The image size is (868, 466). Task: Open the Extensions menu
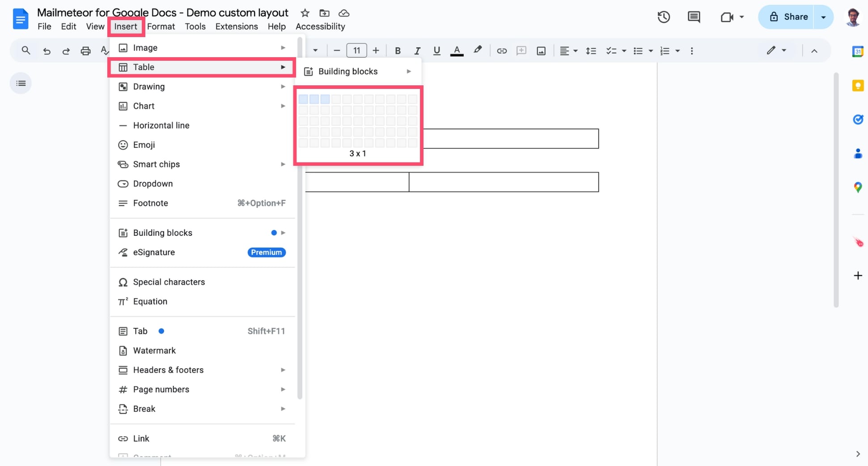click(x=237, y=26)
